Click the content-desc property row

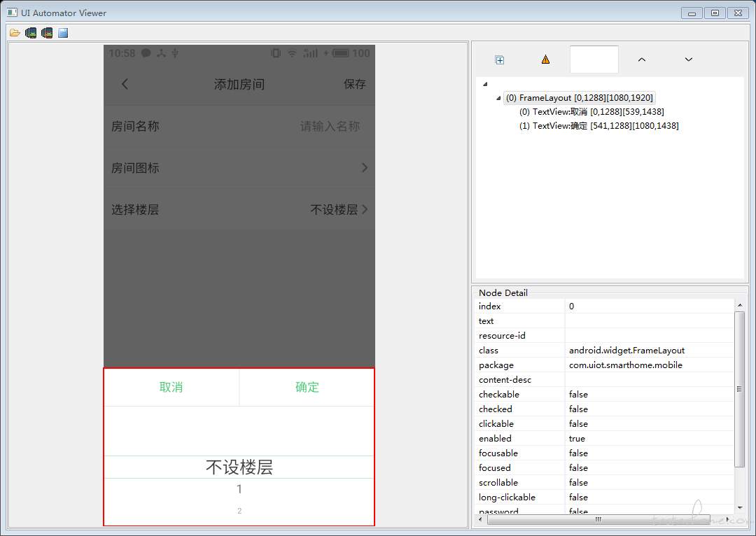603,380
